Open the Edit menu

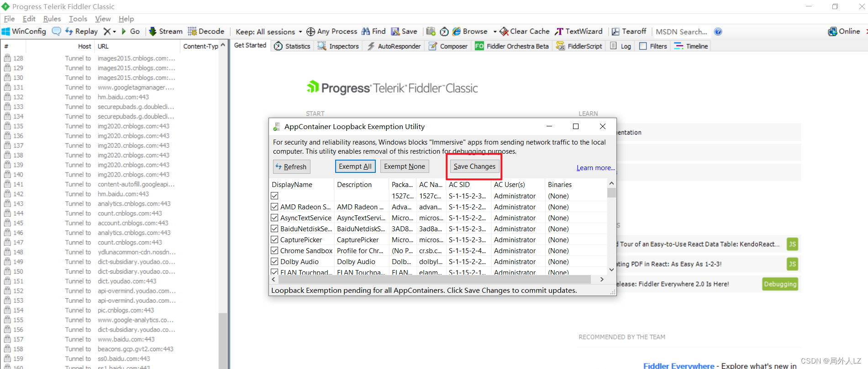click(29, 19)
